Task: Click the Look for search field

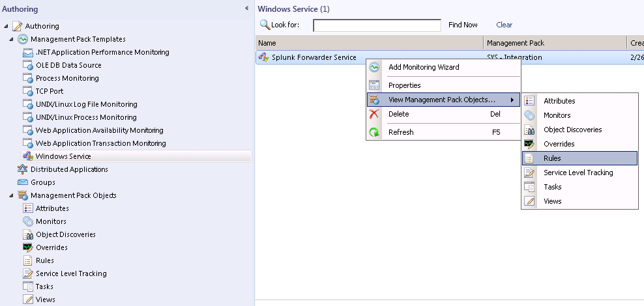Action: tap(377, 25)
